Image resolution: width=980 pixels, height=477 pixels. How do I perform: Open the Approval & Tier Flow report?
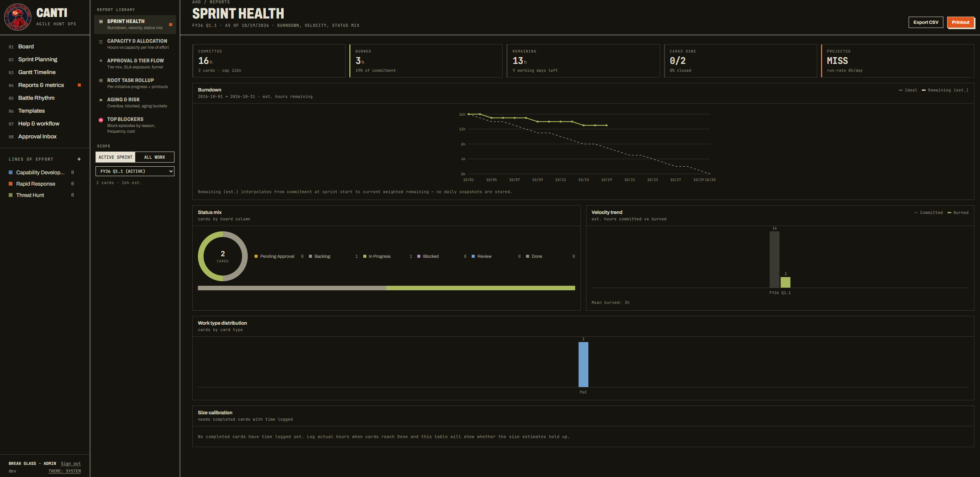(x=135, y=63)
